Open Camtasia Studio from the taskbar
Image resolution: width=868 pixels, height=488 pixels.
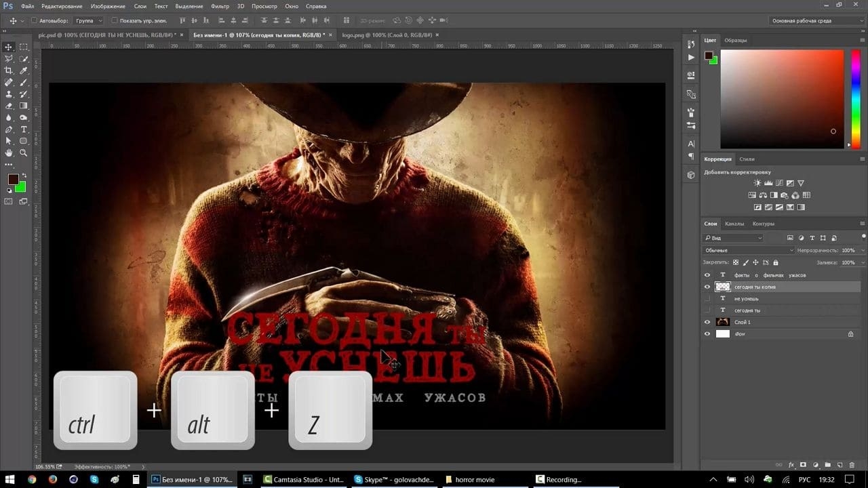pyautogui.click(x=303, y=479)
